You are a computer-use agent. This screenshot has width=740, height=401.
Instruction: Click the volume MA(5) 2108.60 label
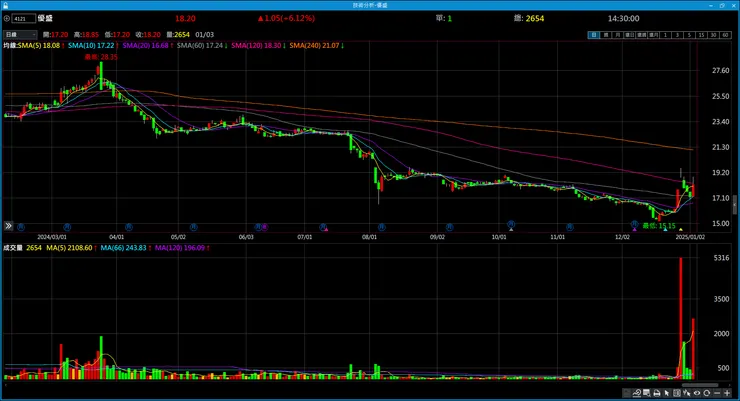(69, 248)
